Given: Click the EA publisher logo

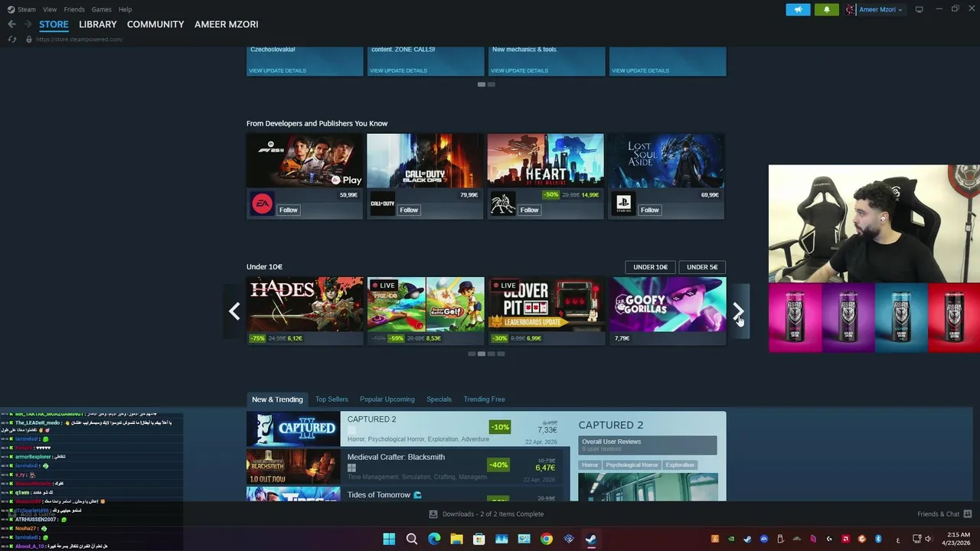Looking at the screenshot, I should [262, 204].
